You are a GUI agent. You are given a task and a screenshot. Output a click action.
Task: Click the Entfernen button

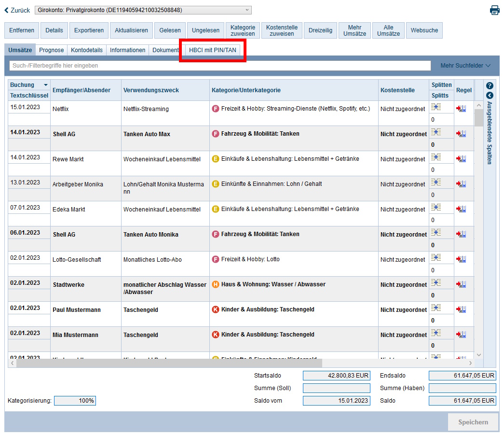coord(22,30)
